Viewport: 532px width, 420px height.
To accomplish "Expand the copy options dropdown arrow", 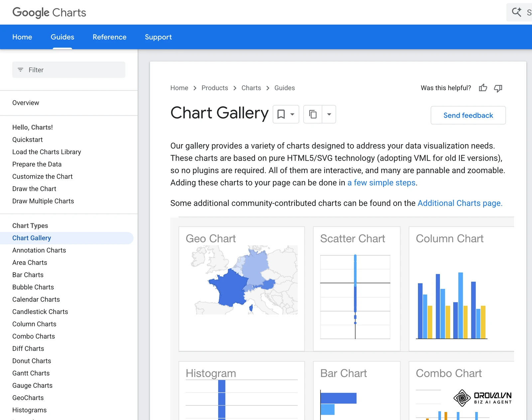I will click(x=329, y=114).
